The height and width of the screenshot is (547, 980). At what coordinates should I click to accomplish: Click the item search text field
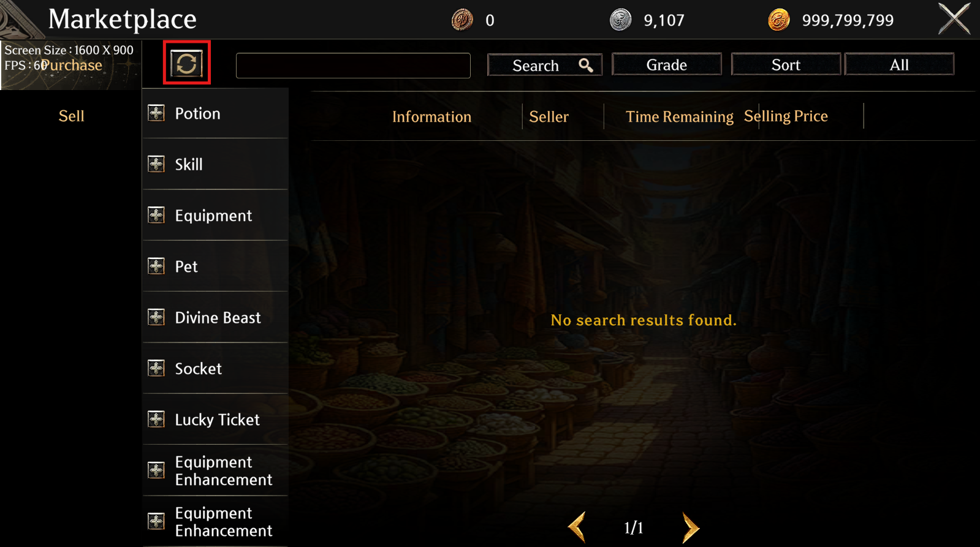pyautogui.click(x=353, y=66)
